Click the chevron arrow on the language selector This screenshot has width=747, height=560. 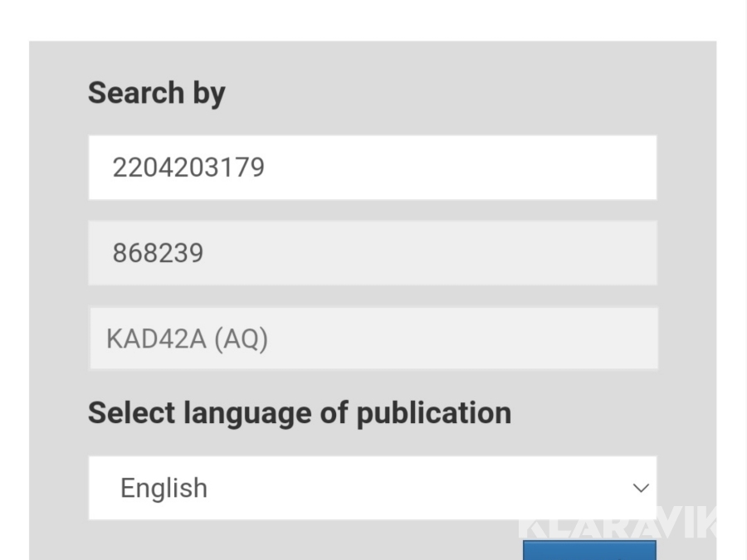(641, 488)
